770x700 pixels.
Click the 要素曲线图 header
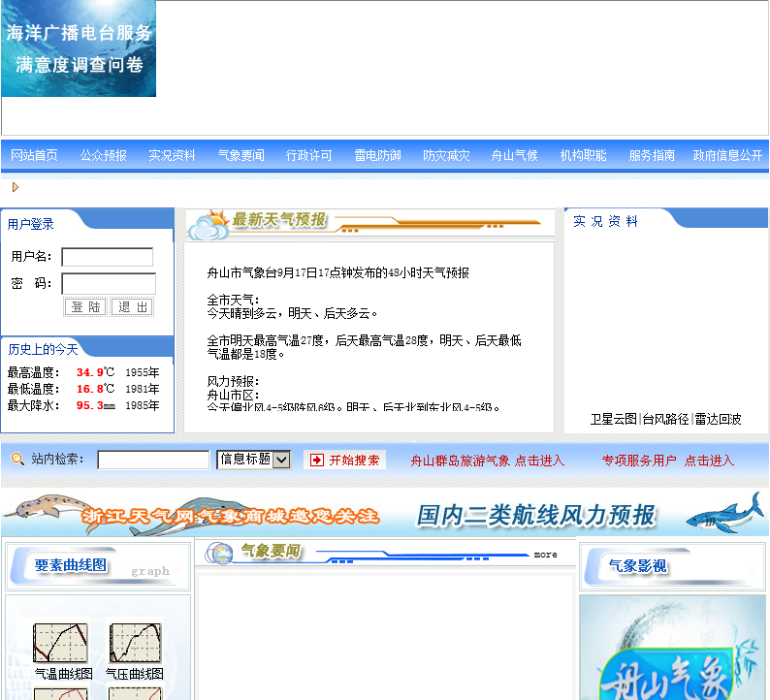pyautogui.click(x=70, y=565)
